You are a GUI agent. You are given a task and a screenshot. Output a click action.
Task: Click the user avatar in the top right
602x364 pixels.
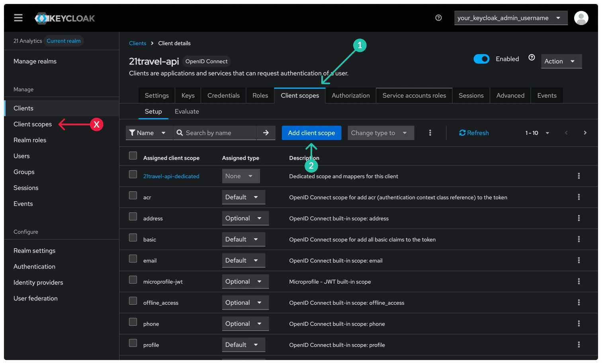click(x=581, y=18)
